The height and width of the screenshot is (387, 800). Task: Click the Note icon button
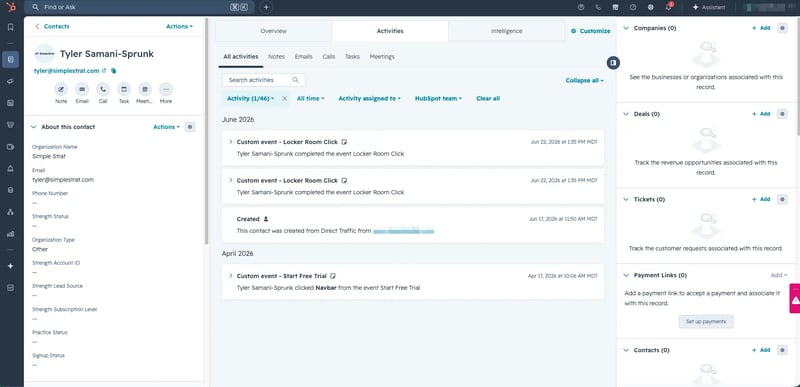pos(61,89)
